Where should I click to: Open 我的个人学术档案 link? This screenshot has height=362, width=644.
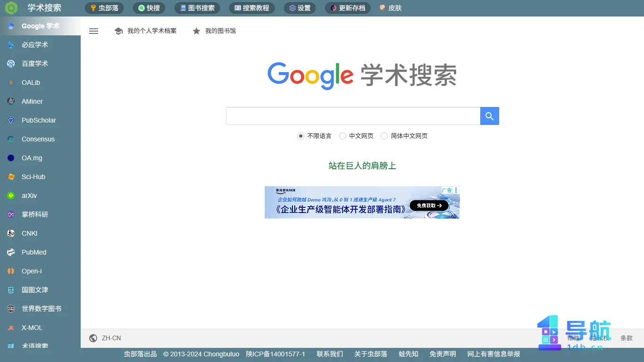coord(152,31)
